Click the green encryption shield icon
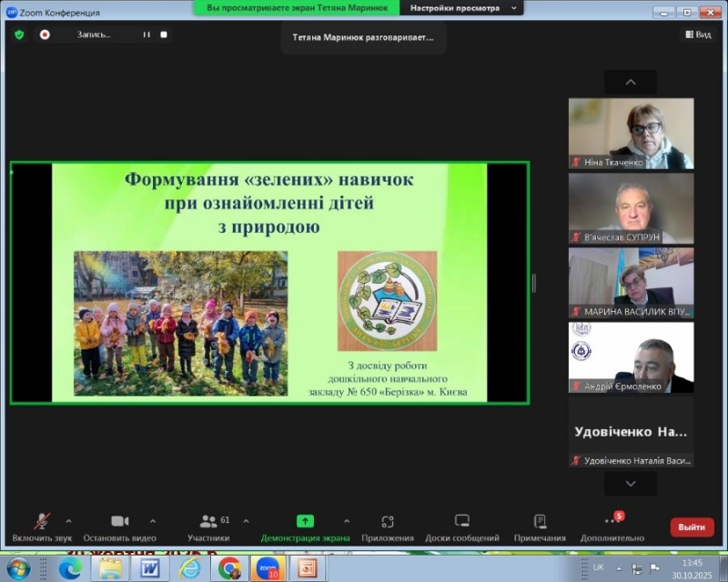 pos(19,34)
